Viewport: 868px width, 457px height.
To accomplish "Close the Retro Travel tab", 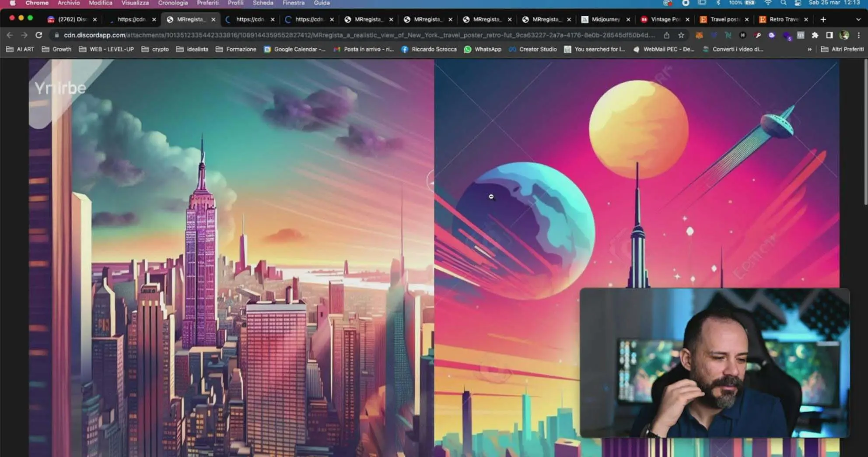I will [x=806, y=19].
